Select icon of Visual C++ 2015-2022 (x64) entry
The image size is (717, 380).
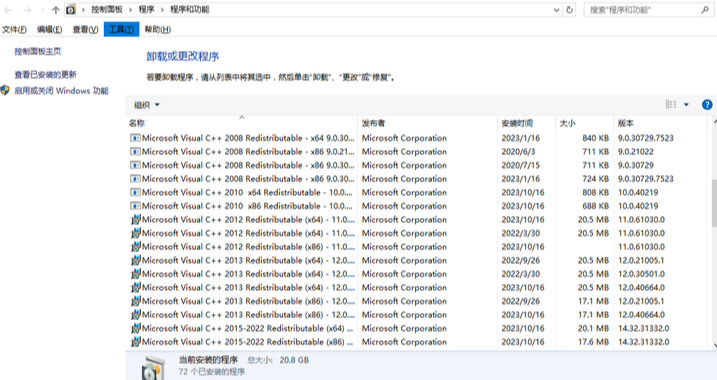click(x=135, y=328)
